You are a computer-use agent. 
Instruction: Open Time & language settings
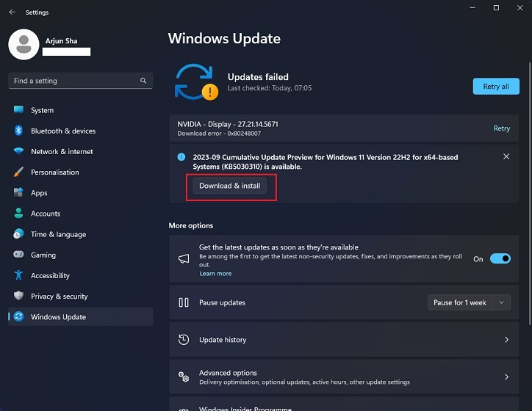(x=81, y=234)
